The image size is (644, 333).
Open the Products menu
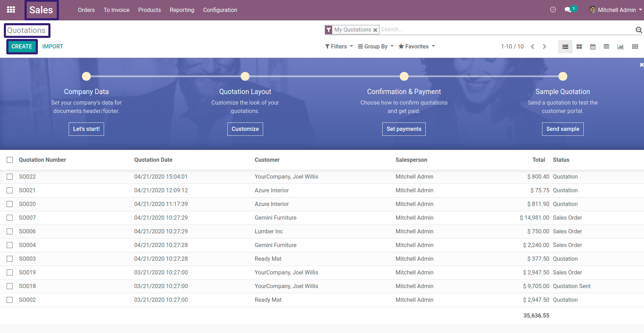pos(150,10)
